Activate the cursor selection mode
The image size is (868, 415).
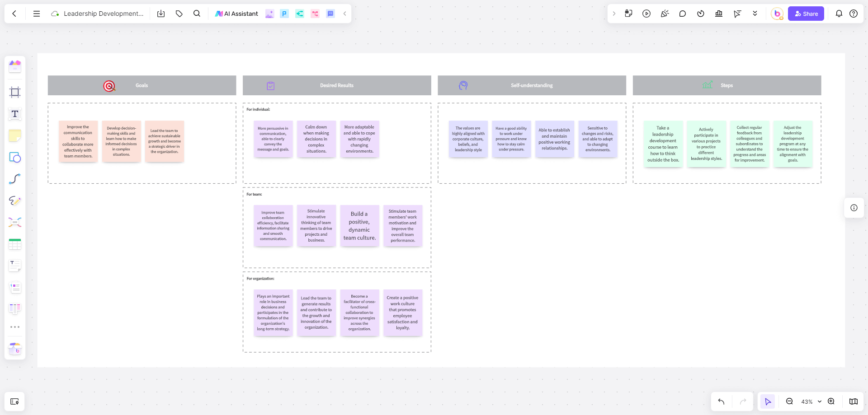(768, 401)
